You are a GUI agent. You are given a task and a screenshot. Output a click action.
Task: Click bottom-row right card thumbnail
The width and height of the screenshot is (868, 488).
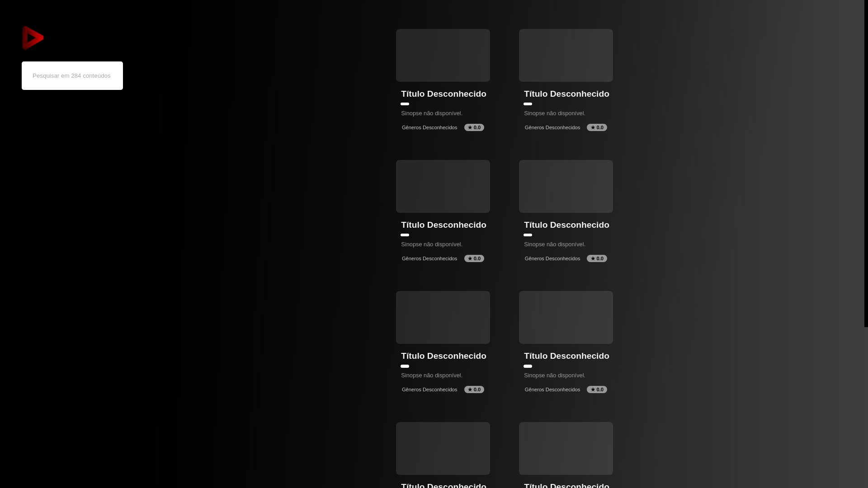click(566, 448)
